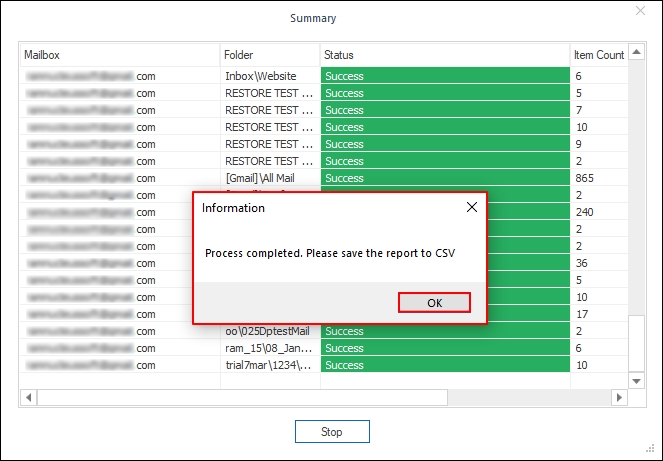Click Success status of trial7mar row
Image resolution: width=663 pixels, height=461 pixels.
click(445, 365)
